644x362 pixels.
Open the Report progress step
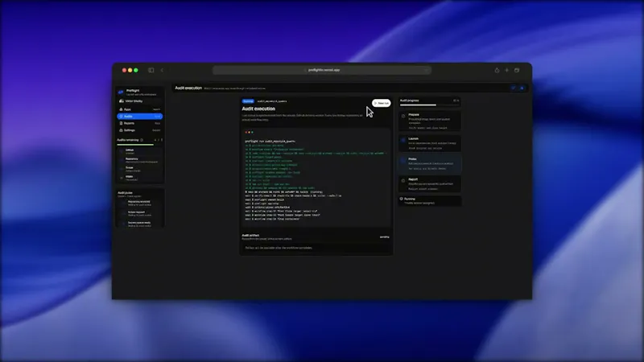(x=430, y=184)
